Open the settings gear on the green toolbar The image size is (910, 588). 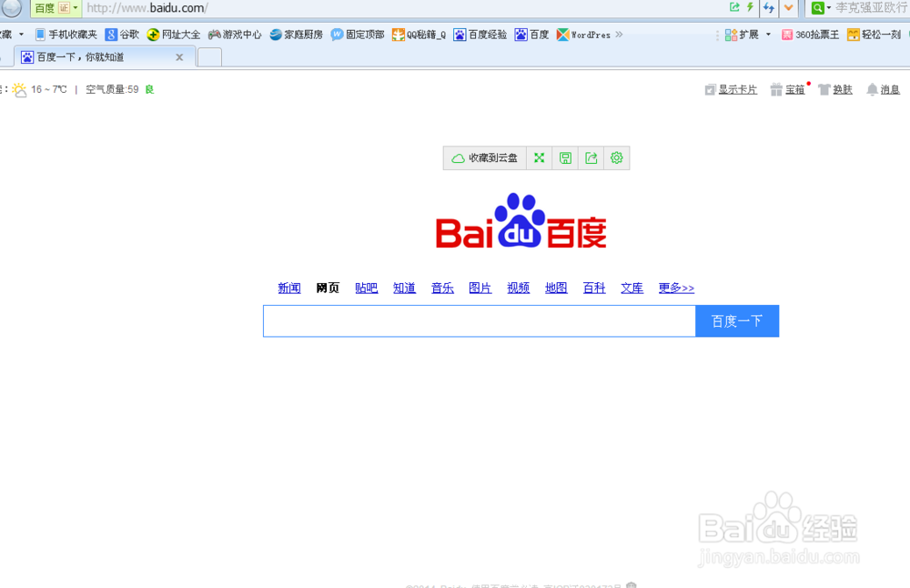[617, 157]
